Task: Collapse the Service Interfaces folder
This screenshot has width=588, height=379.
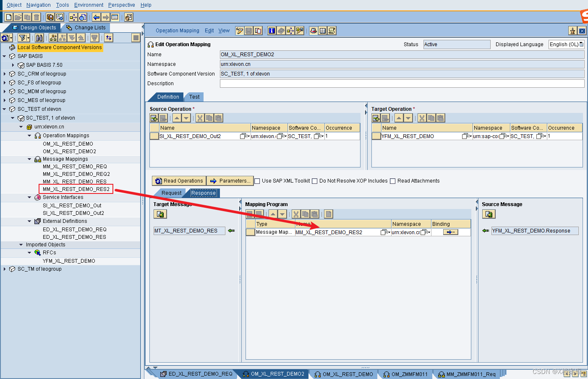Action: click(29, 197)
